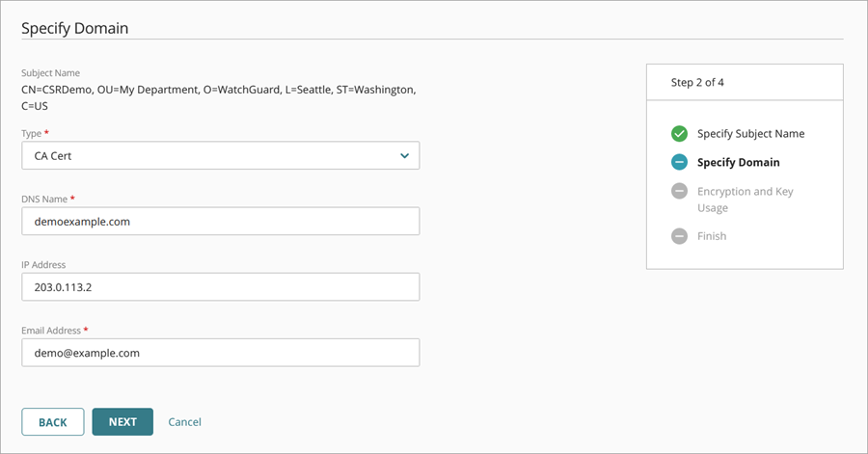
Task: Click into the DNS Name field
Action: click(220, 222)
